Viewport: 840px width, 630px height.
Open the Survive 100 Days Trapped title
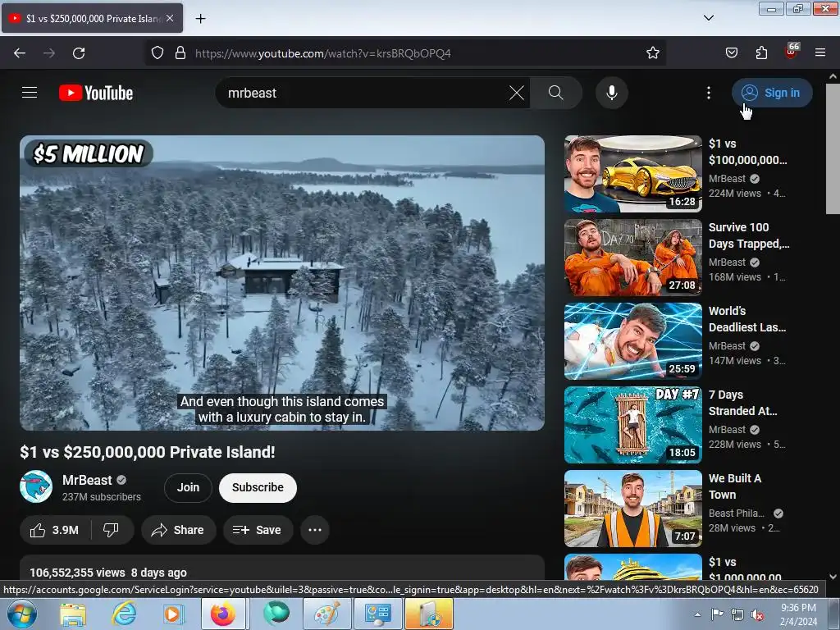[749, 235]
